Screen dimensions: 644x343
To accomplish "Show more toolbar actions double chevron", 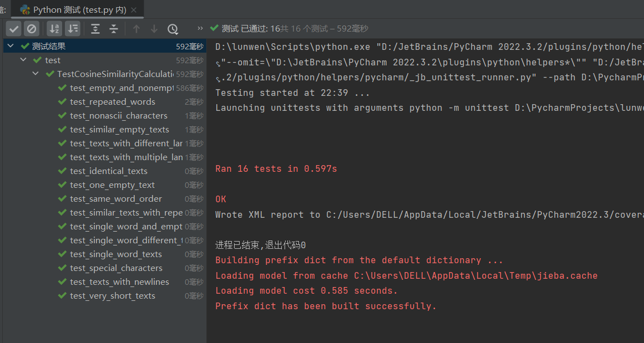I will tap(200, 28).
